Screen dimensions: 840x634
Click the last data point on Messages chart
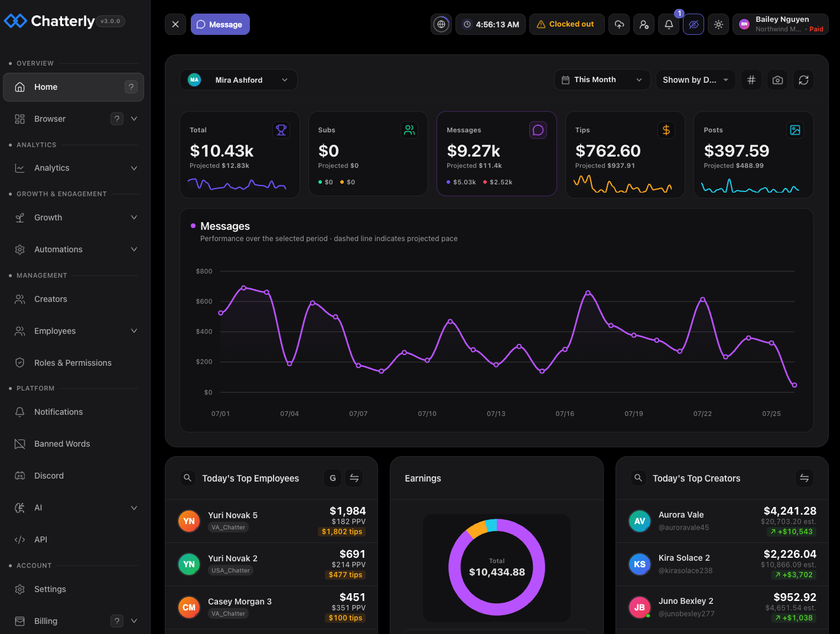click(795, 385)
